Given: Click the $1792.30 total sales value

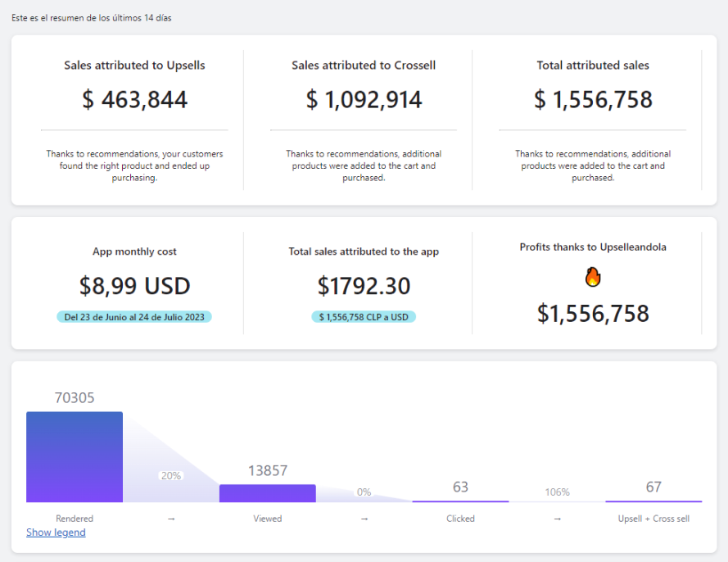Looking at the screenshot, I should [x=364, y=286].
